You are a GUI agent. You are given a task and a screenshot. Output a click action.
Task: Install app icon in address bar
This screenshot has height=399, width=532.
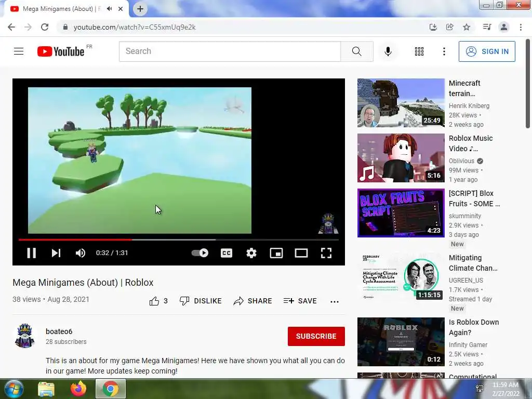[x=433, y=27]
